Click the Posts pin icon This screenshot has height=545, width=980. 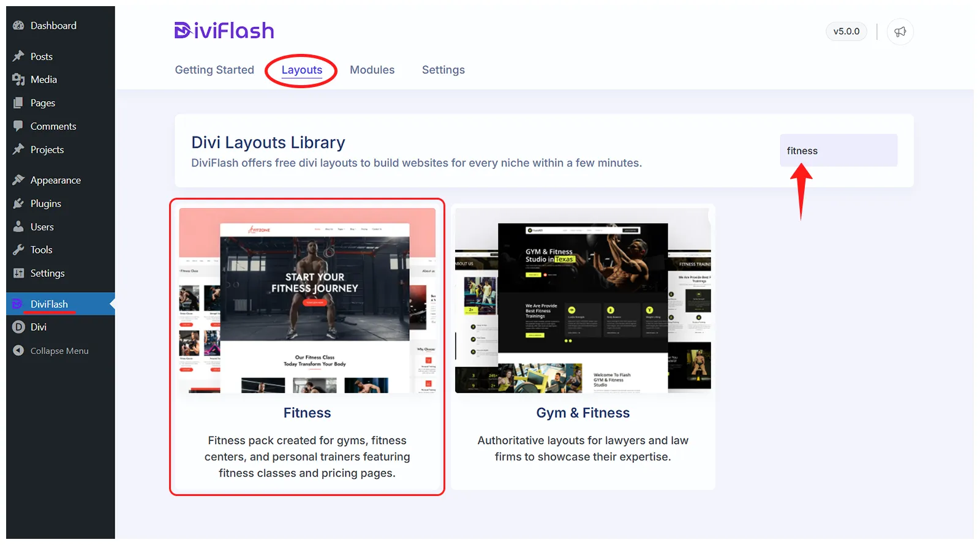pos(18,56)
